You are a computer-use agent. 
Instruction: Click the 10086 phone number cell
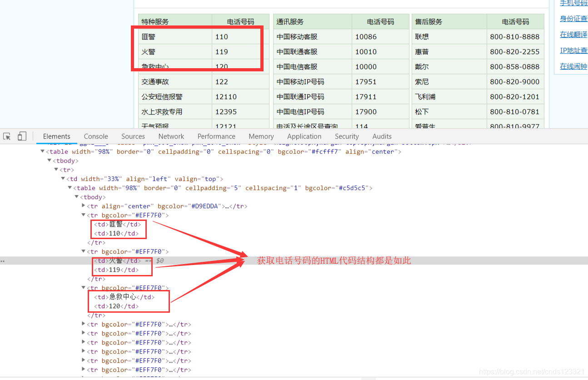point(380,36)
